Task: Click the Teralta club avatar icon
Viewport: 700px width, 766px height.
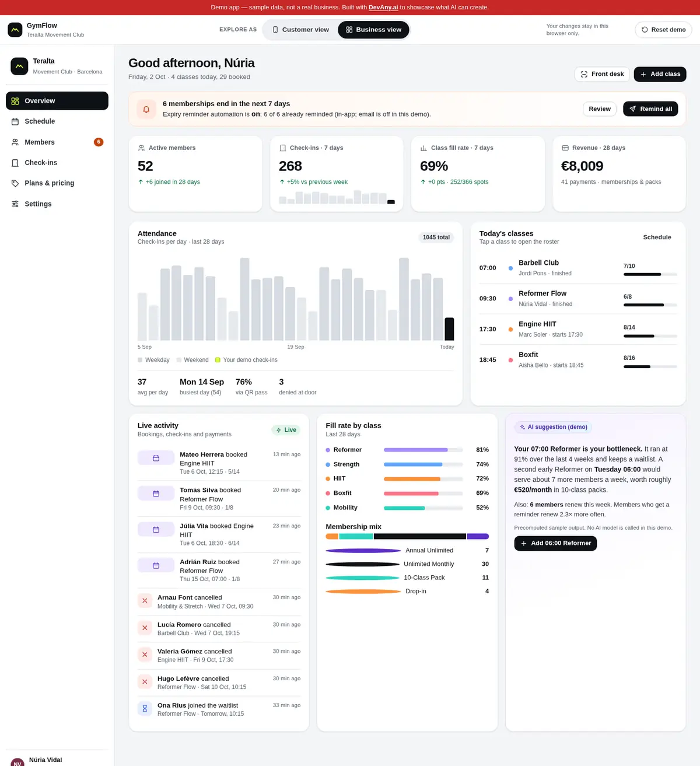Action: [19, 66]
